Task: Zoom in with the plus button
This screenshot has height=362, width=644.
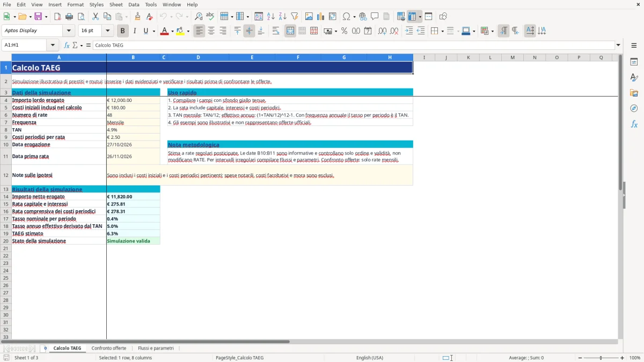Action: 623,358
